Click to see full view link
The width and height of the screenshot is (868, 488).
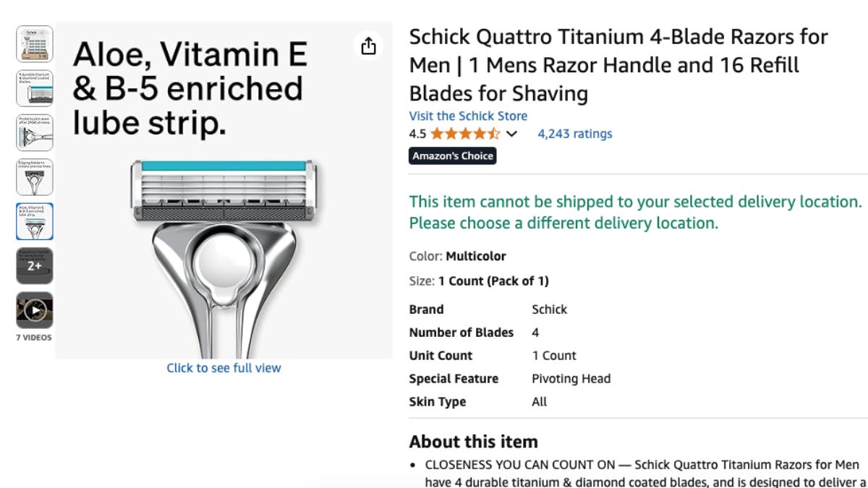tap(224, 368)
